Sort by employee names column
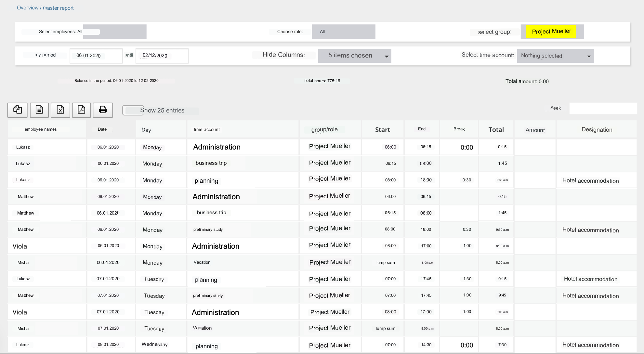Viewport: 644px width, 354px height. coord(47,129)
